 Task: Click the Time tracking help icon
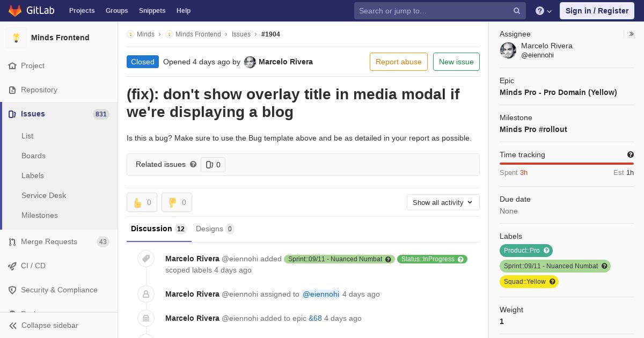click(x=631, y=155)
